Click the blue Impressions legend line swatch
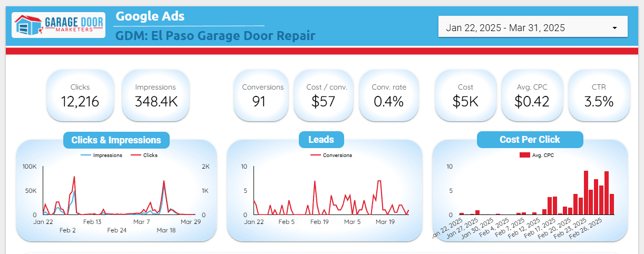This screenshot has height=254, width=644. (86, 155)
